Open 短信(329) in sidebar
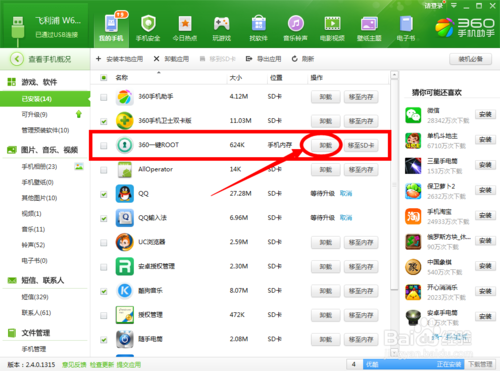This screenshot has width=500, height=371. (x=35, y=297)
